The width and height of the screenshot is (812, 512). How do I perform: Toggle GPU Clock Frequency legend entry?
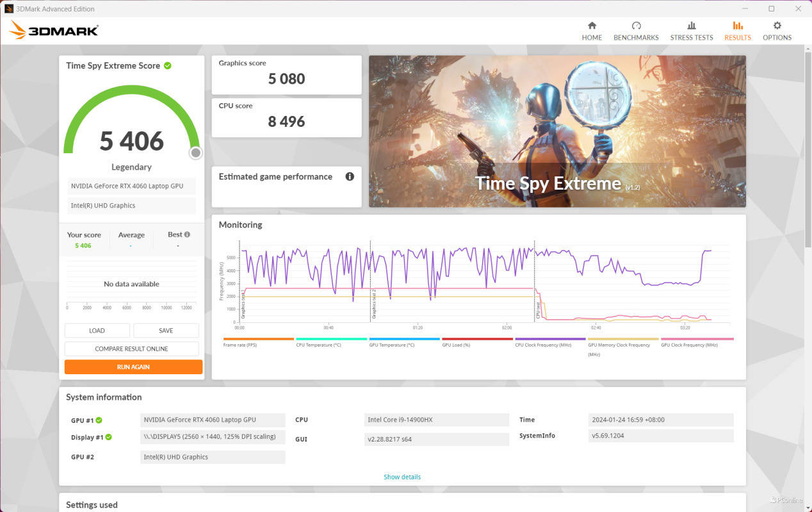[697, 343]
